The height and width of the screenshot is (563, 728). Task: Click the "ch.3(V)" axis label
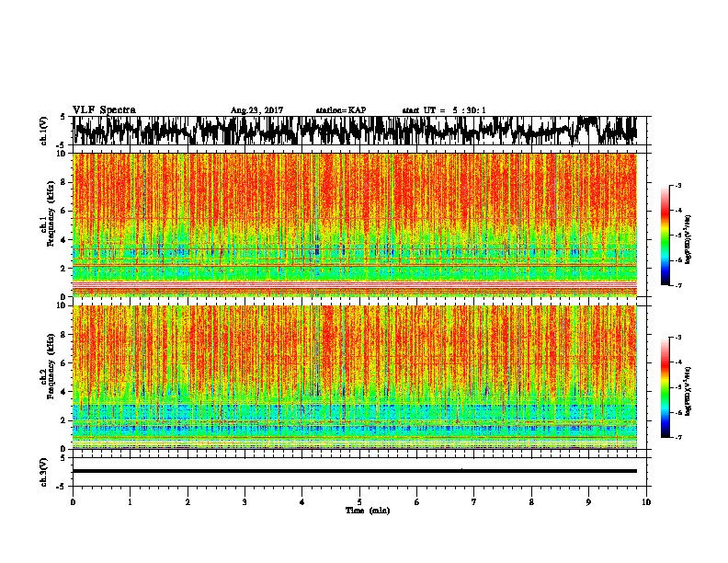43,472
